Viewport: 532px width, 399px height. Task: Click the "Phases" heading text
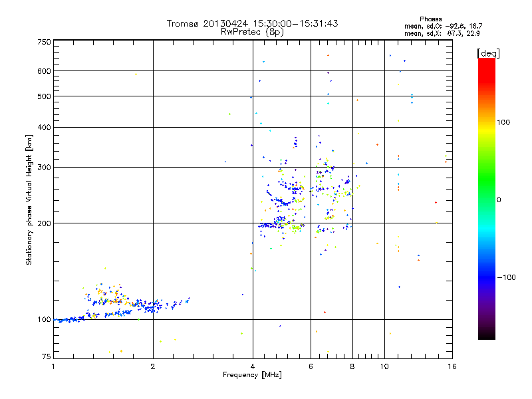[430, 19]
